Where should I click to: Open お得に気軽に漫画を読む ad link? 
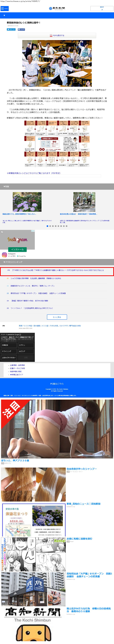pyautogui.click(x=79, y=539)
